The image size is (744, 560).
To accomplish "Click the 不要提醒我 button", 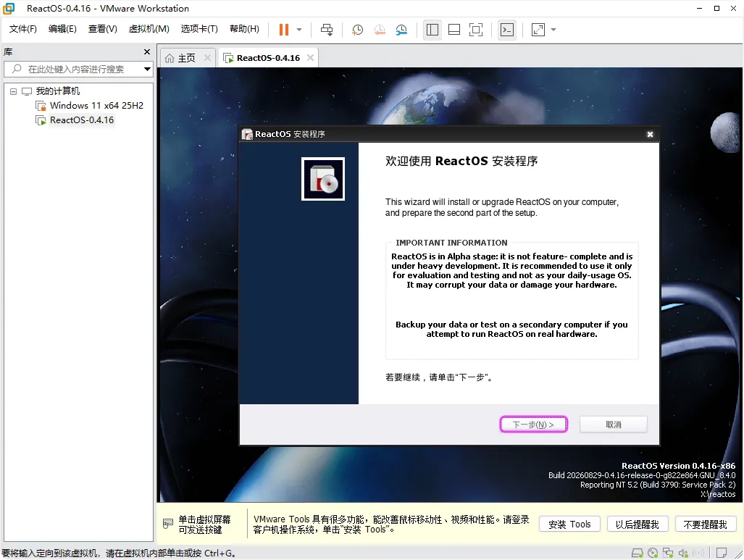I will [705, 525].
